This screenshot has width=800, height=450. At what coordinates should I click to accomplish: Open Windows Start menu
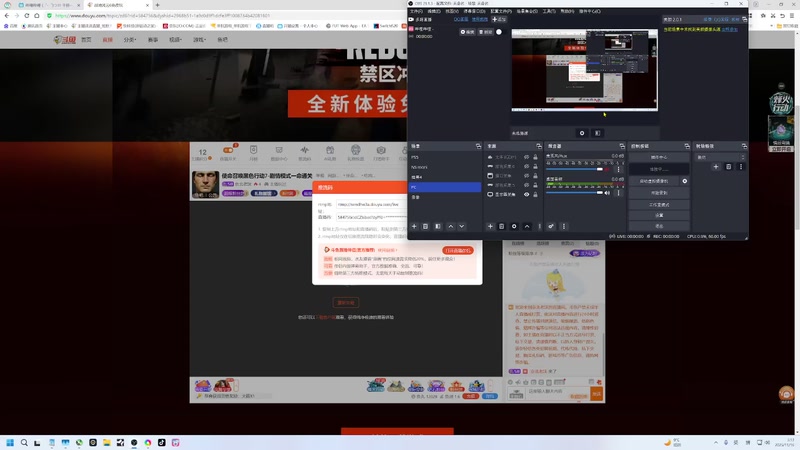10,442
